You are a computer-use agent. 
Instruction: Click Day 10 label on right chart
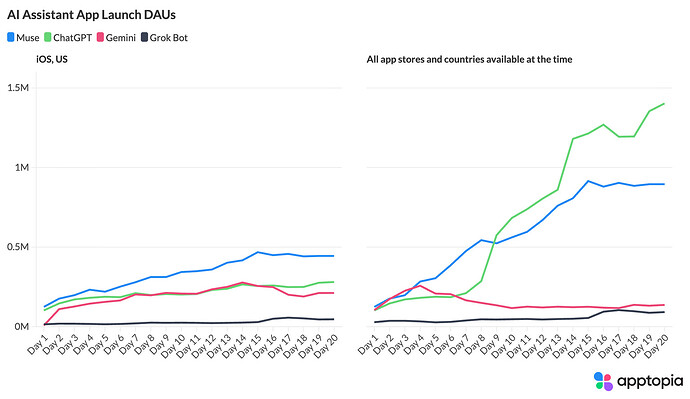[x=503, y=345]
